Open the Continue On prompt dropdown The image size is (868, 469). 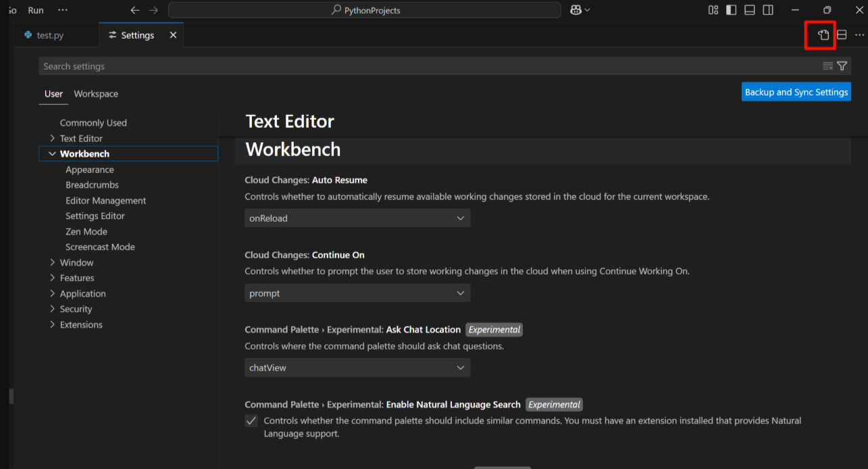357,293
